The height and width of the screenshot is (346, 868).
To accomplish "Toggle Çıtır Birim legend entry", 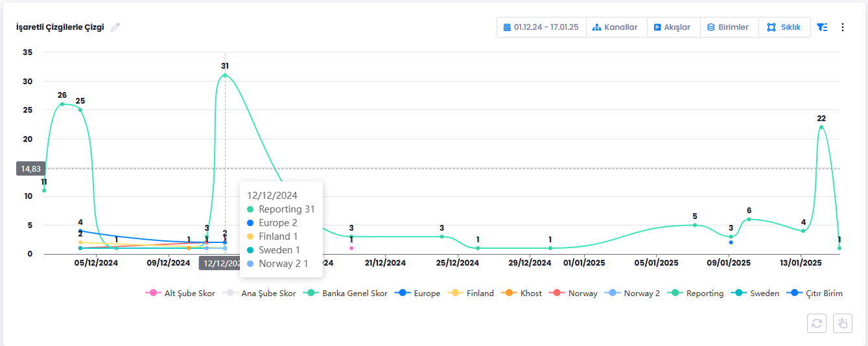I will (823, 294).
